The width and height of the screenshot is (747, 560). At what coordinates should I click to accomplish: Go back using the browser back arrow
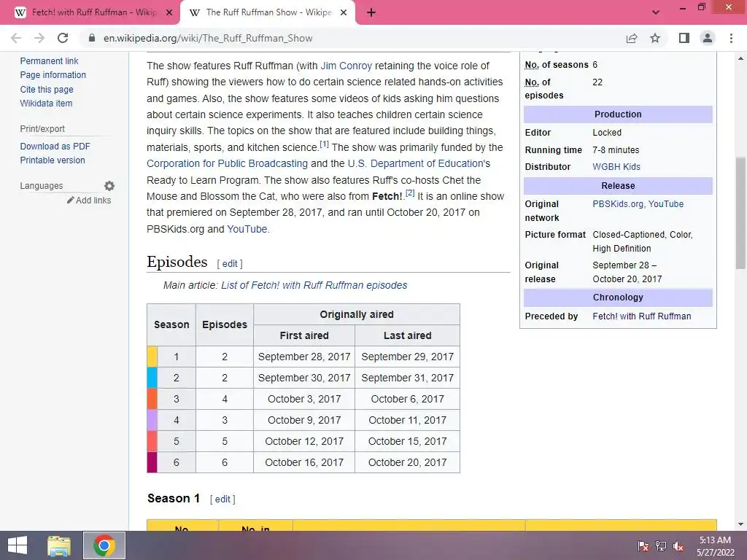click(16, 38)
